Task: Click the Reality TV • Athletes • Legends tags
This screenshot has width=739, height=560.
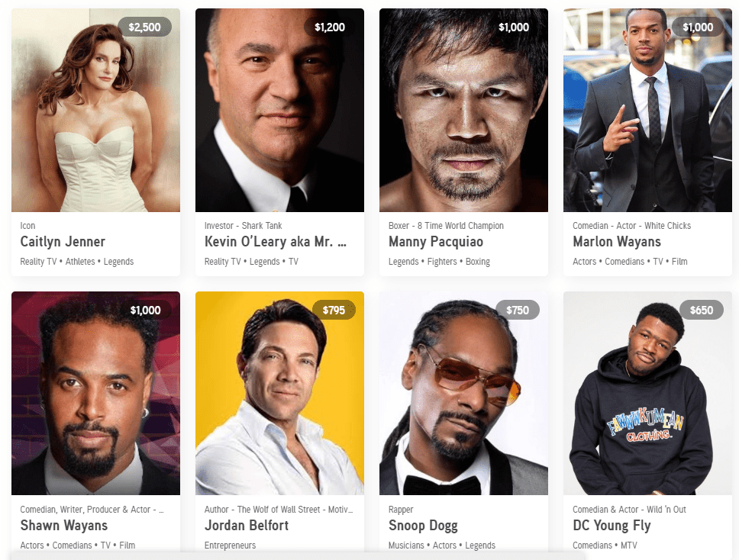Action: pos(77,262)
